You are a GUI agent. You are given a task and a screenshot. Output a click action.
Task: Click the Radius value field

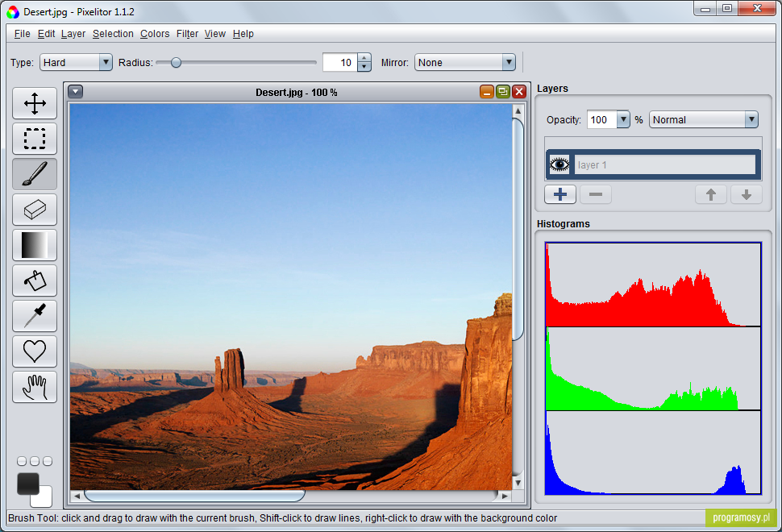pyautogui.click(x=340, y=62)
